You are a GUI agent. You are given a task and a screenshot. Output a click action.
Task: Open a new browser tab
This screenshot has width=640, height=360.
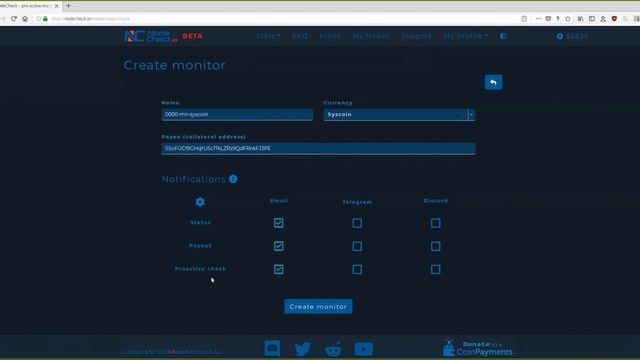[68, 6]
